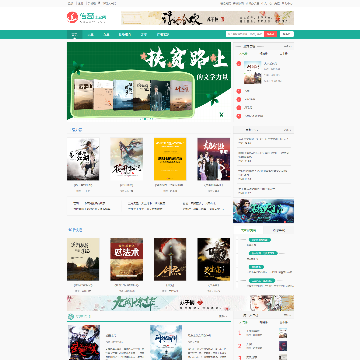Image resolution: width=360 pixels, height=360 pixels.
Task: Select the highlighted first tab in green navbar
Action: [x=74, y=34]
